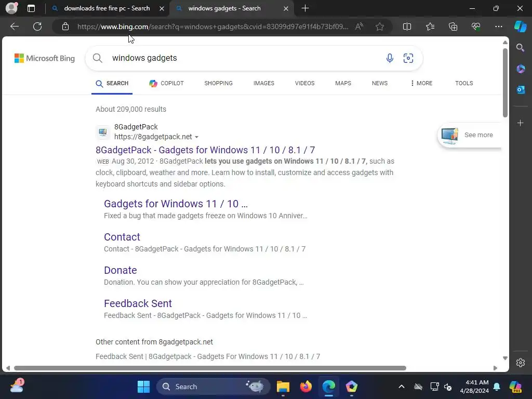Click the Other content from 8gadgetpack.net text
This screenshot has width=532, height=399.
tap(154, 342)
